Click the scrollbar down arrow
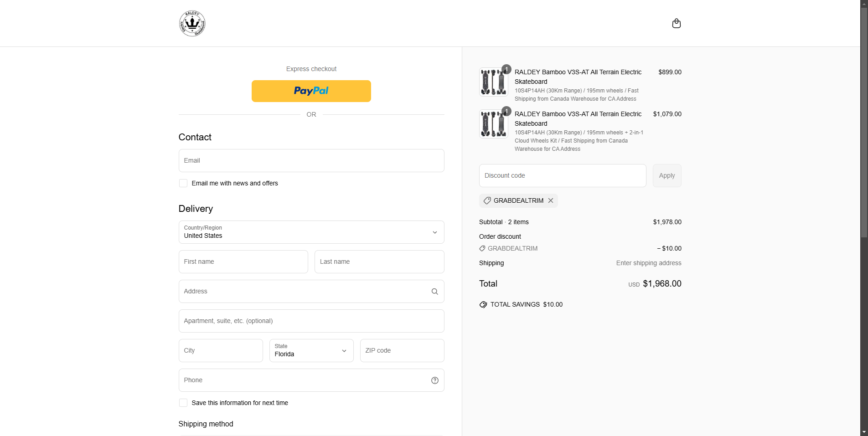The height and width of the screenshot is (436, 868). pyautogui.click(x=864, y=432)
